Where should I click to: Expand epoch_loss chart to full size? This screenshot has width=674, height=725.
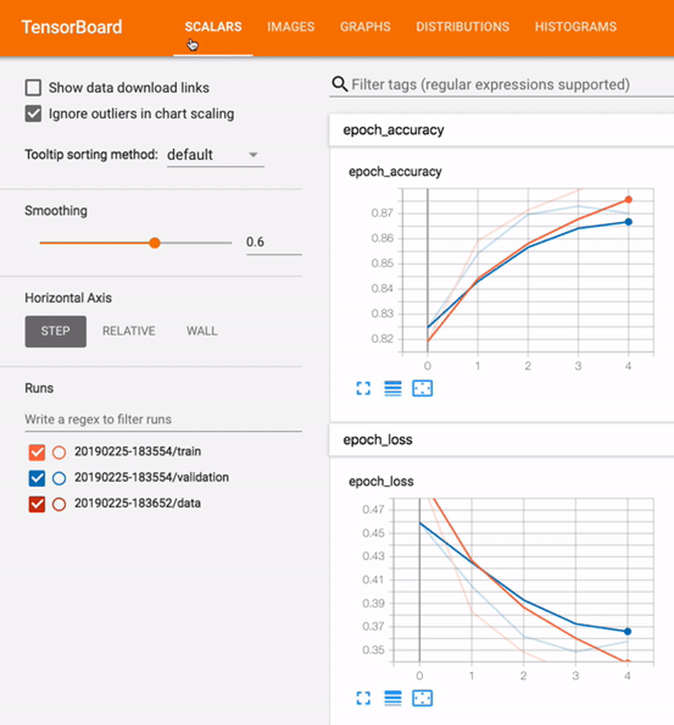[x=363, y=698]
